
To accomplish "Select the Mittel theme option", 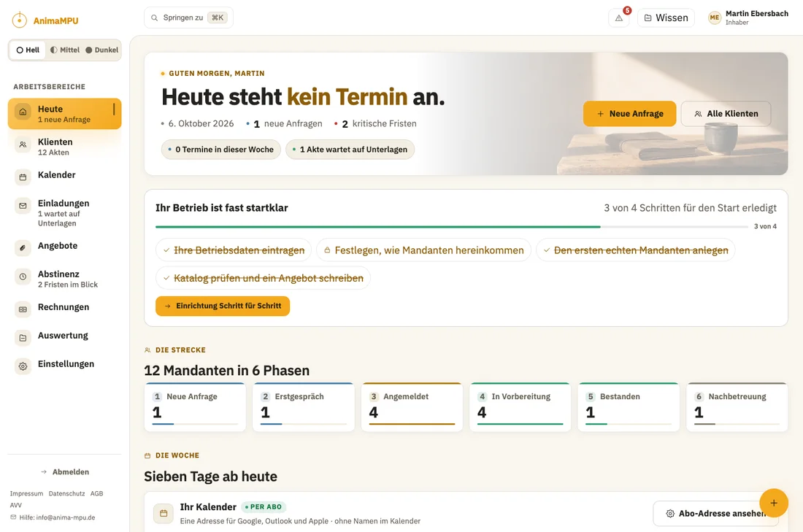I will [x=64, y=50].
